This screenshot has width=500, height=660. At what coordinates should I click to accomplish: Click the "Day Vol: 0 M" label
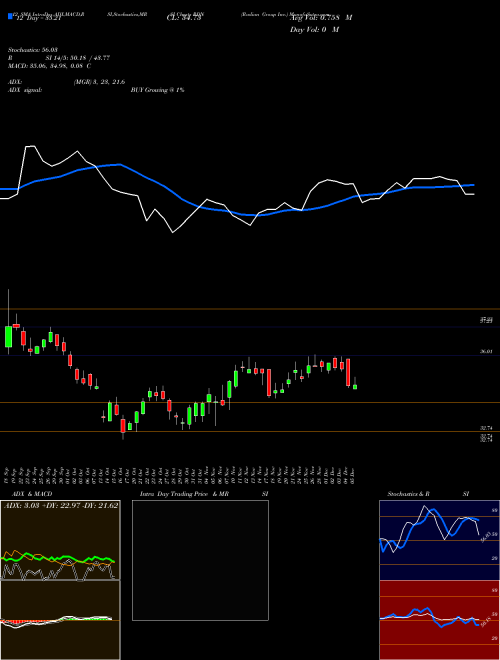click(x=314, y=29)
